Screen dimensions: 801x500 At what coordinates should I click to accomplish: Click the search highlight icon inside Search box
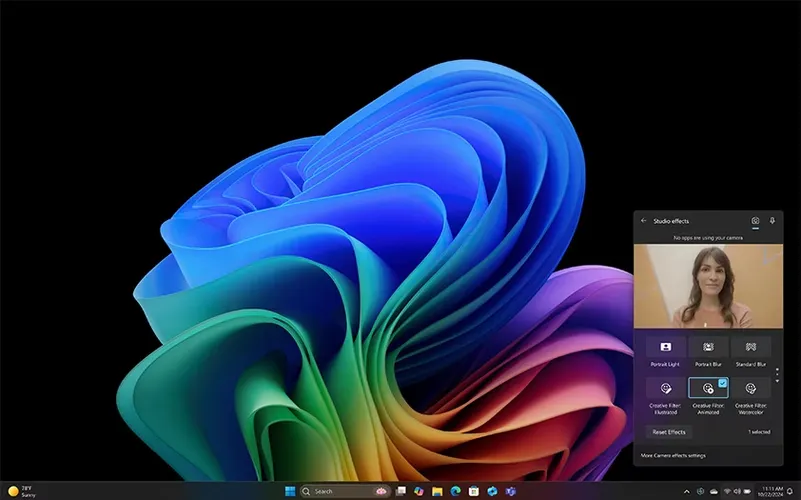tap(381, 491)
